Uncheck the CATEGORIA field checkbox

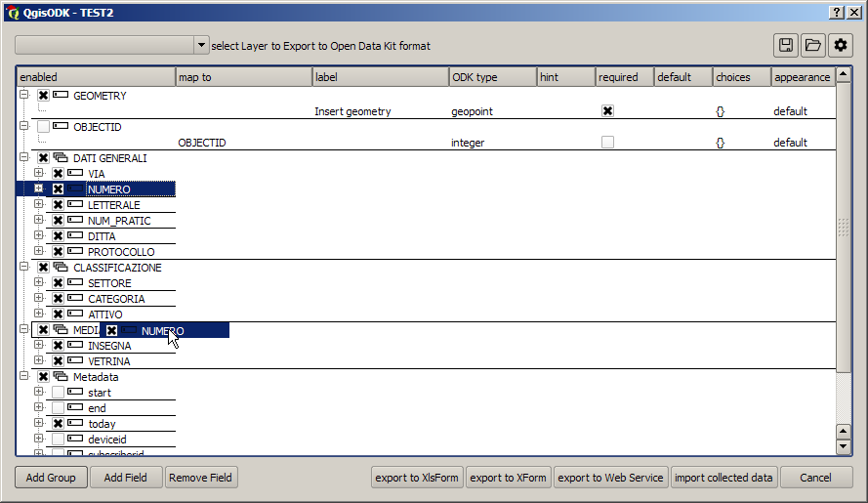point(59,299)
